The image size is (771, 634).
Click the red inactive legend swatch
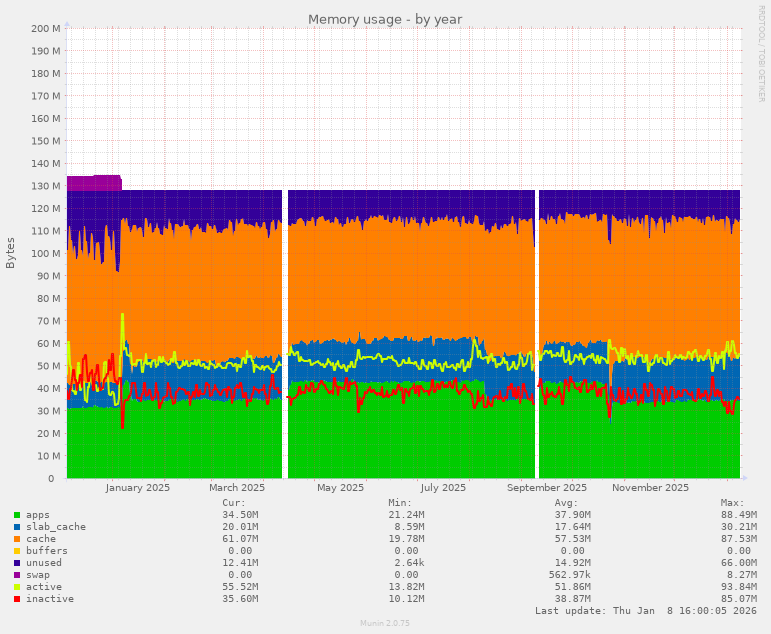pyautogui.click(x=17, y=599)
